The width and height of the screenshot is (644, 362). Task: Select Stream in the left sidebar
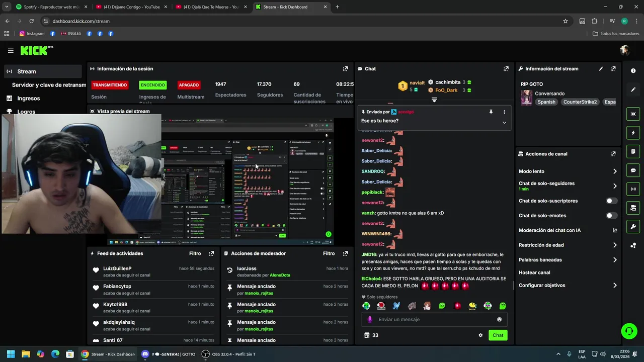pyautogui.click(x=43, y=71)
